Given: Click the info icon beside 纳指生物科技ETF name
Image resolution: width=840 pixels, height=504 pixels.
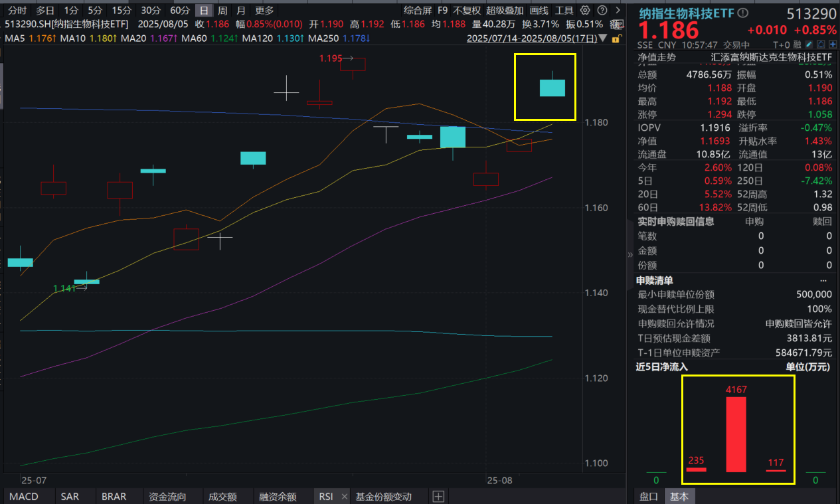Looking at the screenshot, I should 743,13.
